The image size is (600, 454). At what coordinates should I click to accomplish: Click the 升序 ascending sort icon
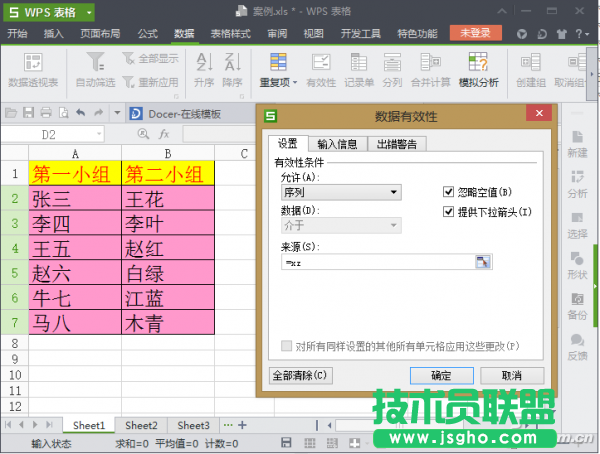[x=204, y=70]
